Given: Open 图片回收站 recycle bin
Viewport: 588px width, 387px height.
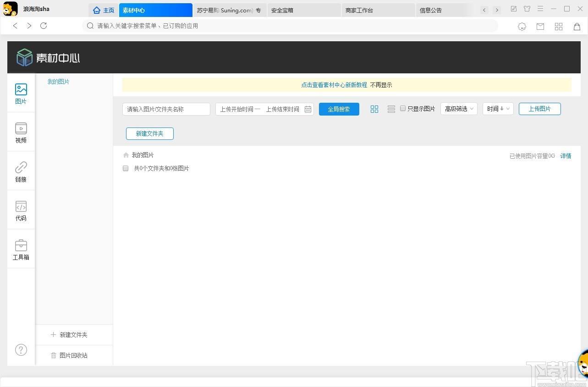Looking at the screenshot, I should coord(74,355).
